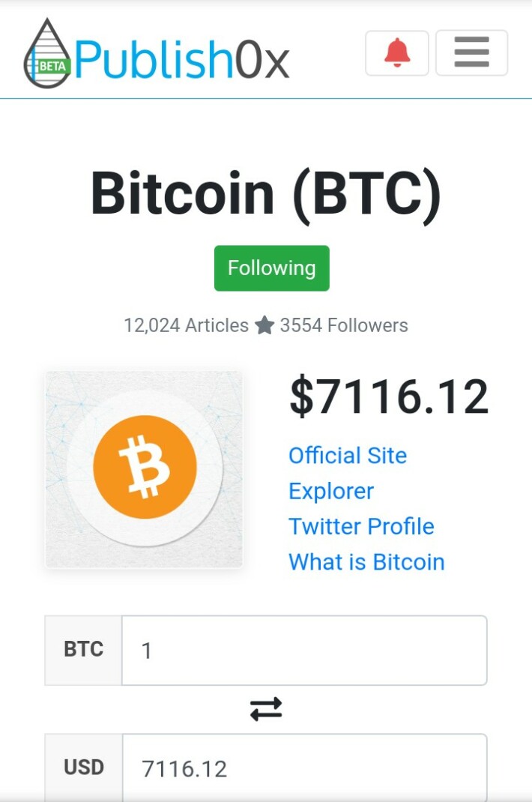Open the What is Bitcoin link
The image size is (532, 802).
(366, 561)
